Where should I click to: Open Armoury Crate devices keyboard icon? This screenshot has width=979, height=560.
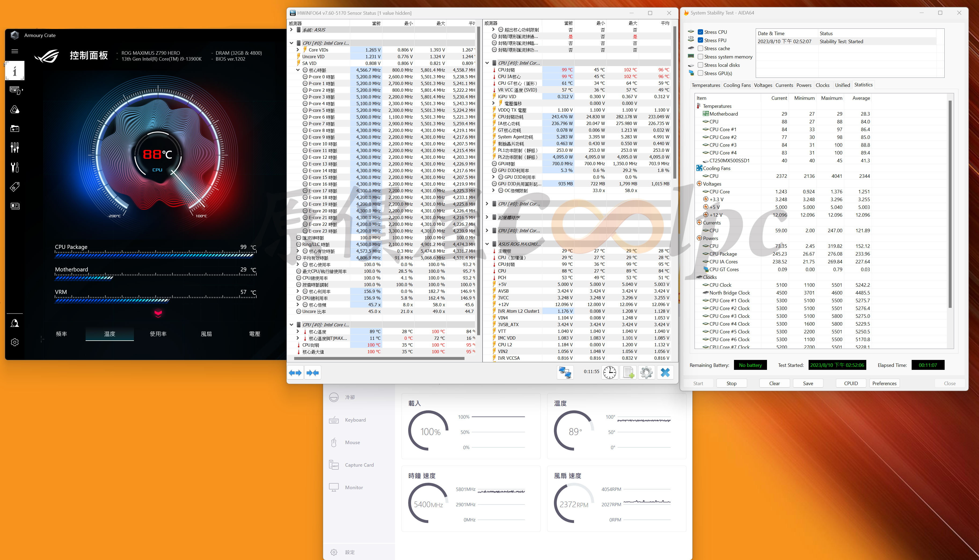(15, 90)
